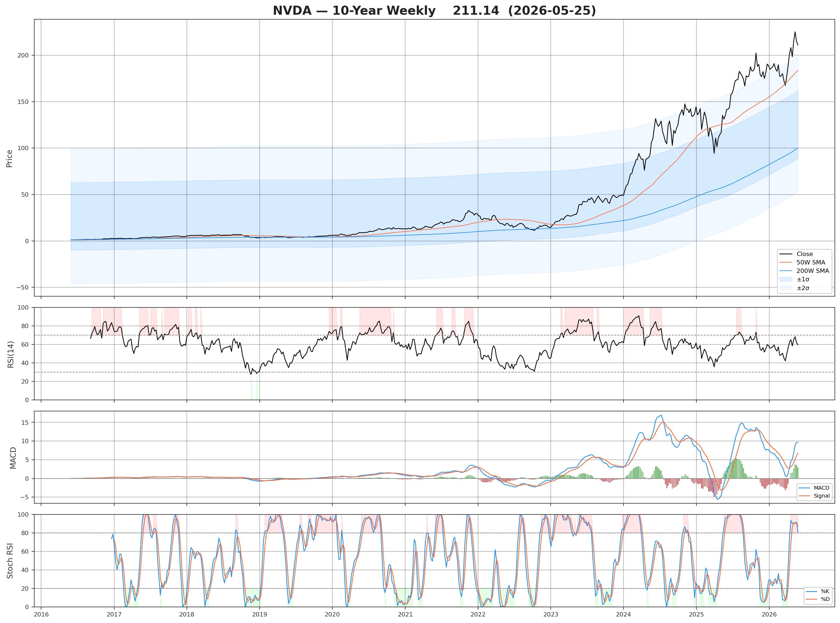Click the "2022" x-axis tick label

[x=478, y=614]
